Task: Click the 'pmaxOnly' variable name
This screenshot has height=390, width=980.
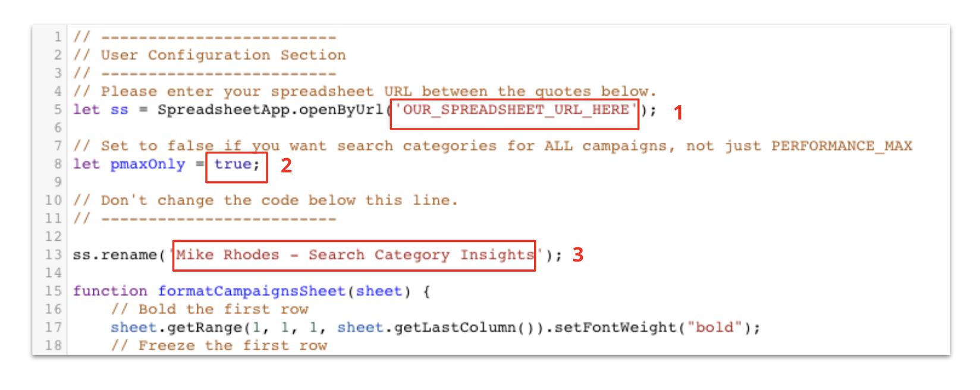Action: 147,164
